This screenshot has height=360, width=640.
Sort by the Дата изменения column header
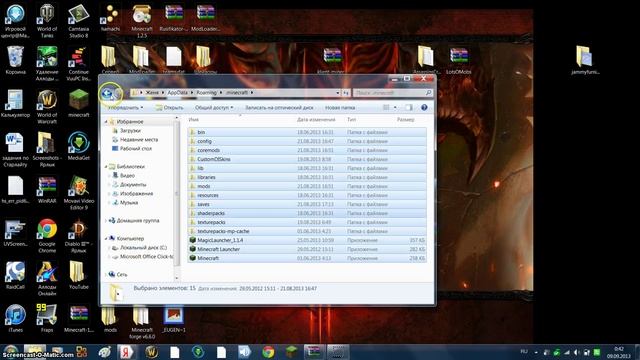(316, 120)
